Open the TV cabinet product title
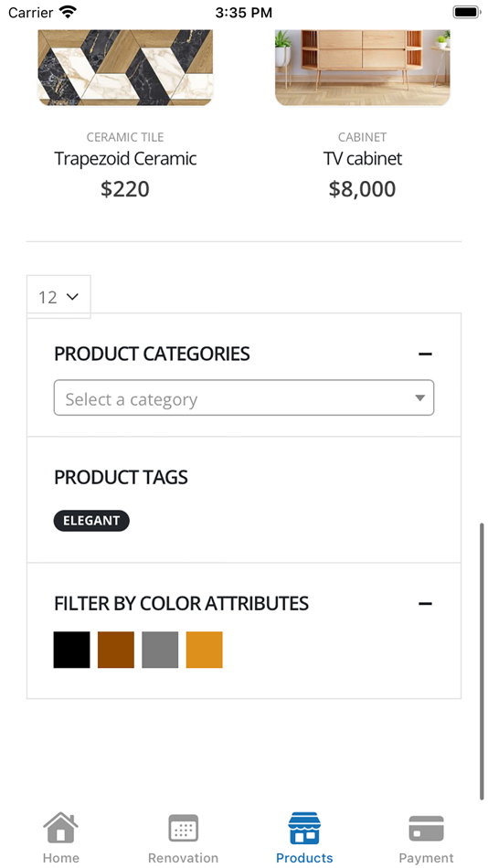The width and height of the screenshot is (488, 868). point(363,159)
